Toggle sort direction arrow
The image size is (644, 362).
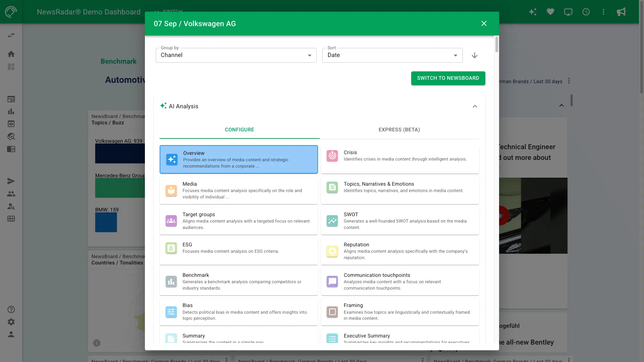475,55
